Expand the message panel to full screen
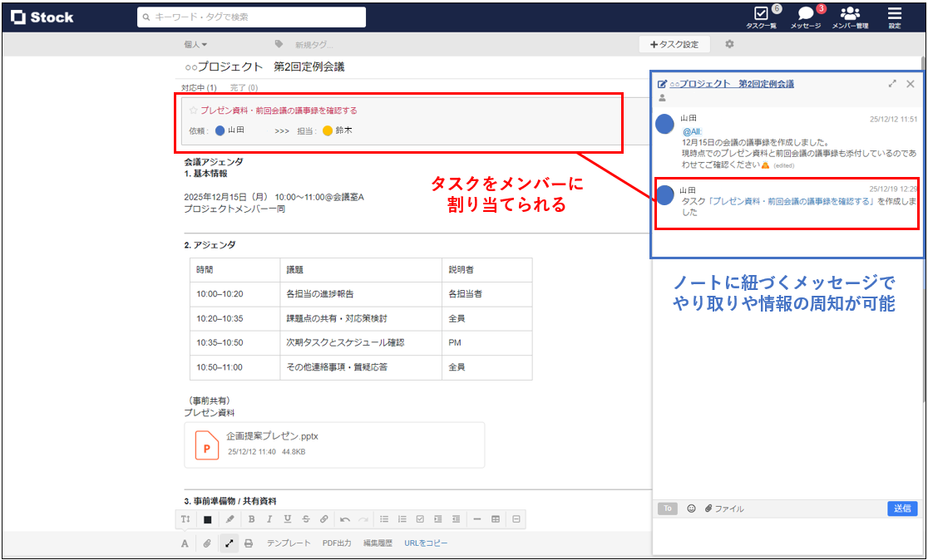The image size is (928, 560). [x=892, y=84]
